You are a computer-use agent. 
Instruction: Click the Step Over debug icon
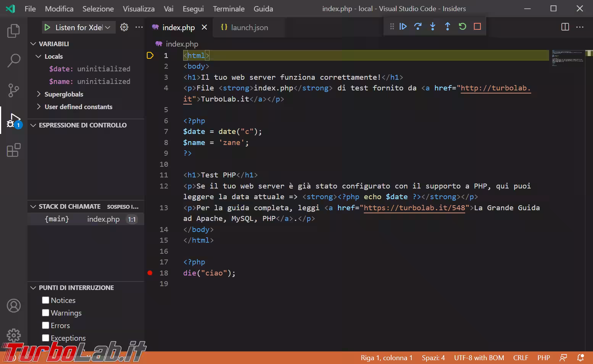coord(418,27)
